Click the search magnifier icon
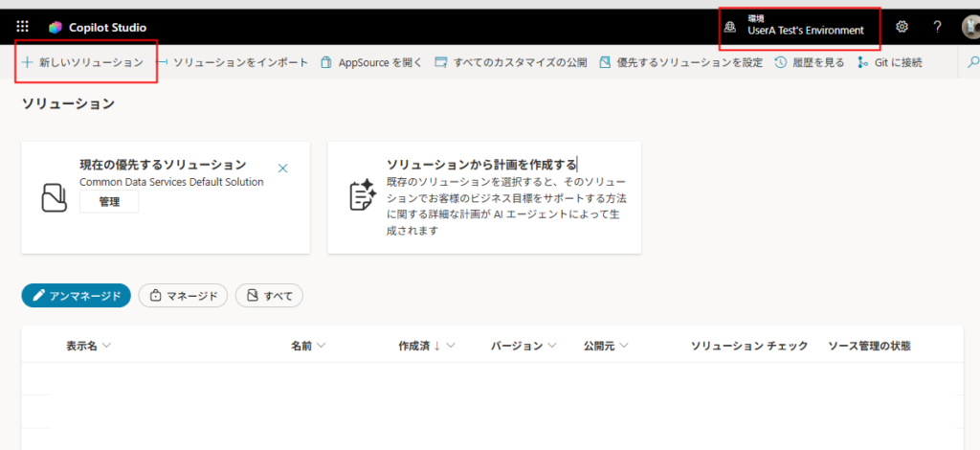Screen dimensions: 980x450 coord(973,62)
